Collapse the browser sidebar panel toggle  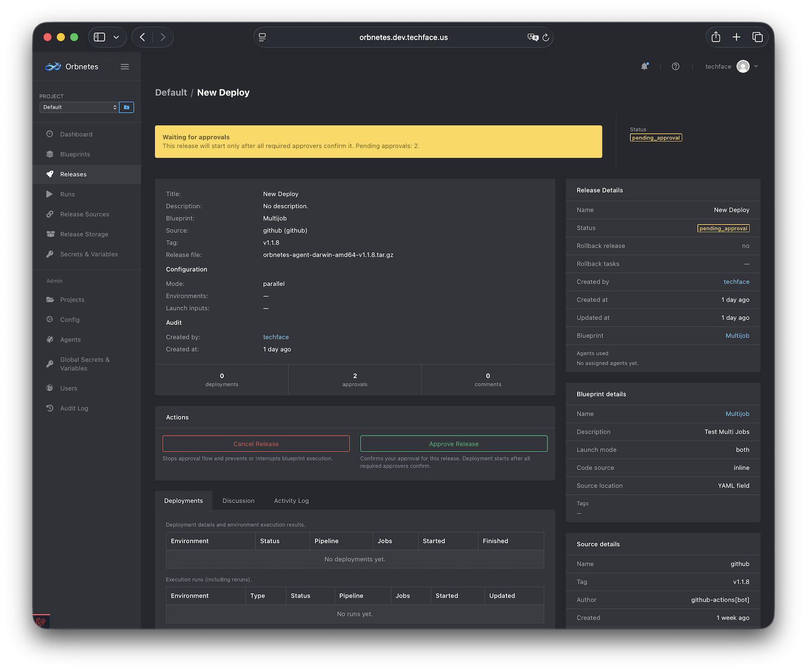pos(99,37)
